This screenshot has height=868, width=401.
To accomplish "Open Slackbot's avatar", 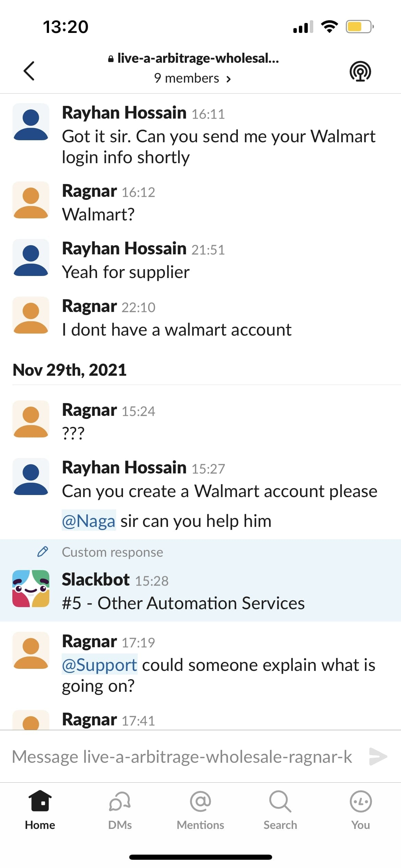I will point(31,589).
